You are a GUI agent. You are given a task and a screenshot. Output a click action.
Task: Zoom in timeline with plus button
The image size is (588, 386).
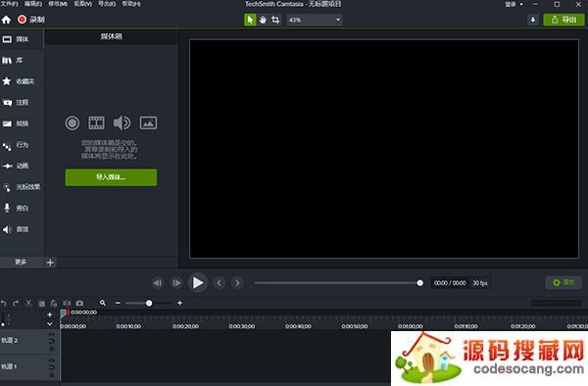click(x=179, y=303)
